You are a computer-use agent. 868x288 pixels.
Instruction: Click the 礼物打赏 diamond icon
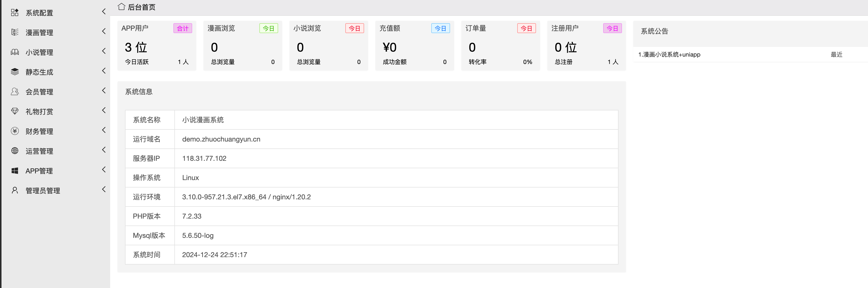click(15, 111)
